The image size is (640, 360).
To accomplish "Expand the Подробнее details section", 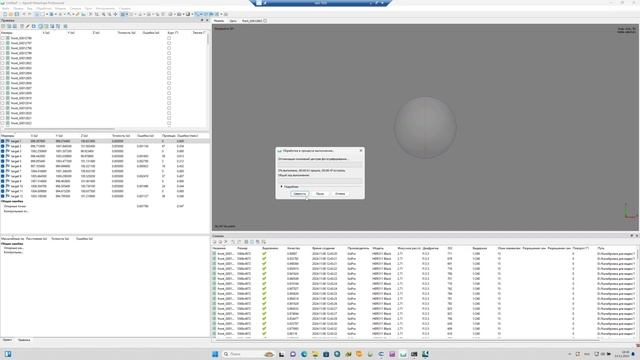I will [x=289, y=187].
